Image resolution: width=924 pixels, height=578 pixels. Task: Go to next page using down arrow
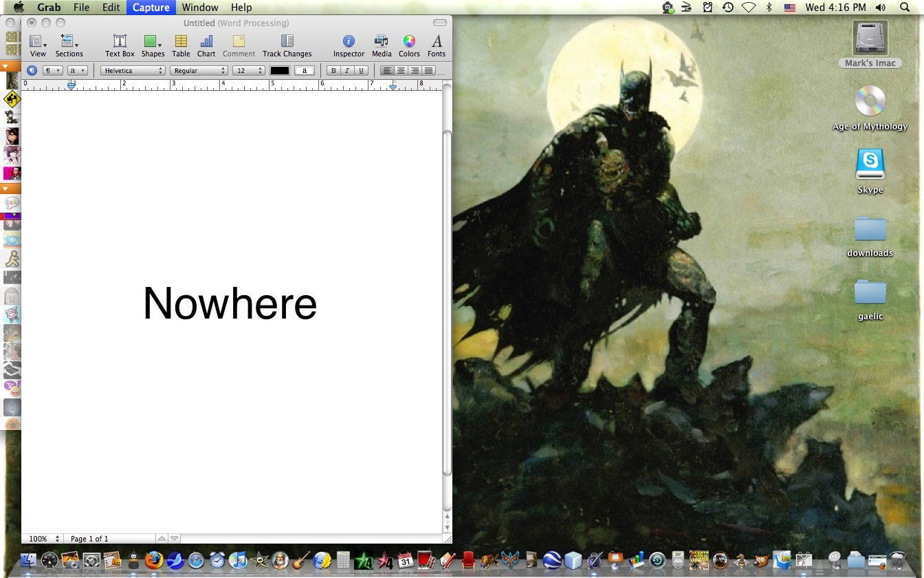pos(175,539)
